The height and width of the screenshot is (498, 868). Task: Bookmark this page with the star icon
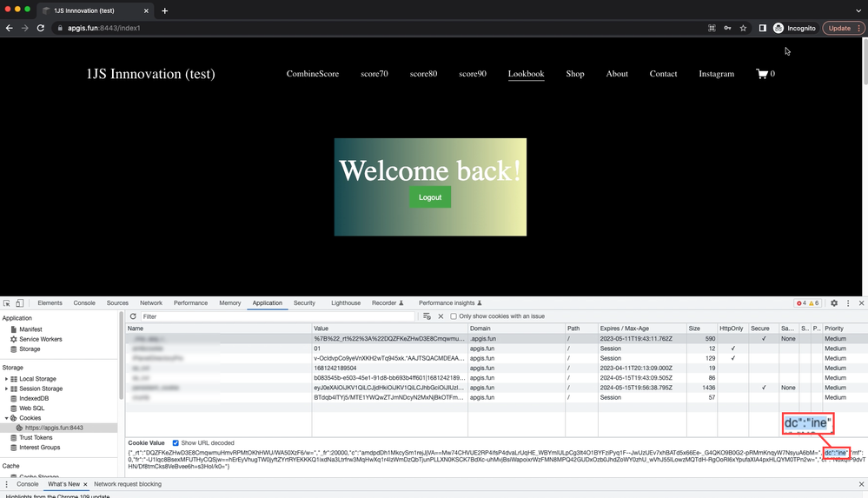point(743,28)
